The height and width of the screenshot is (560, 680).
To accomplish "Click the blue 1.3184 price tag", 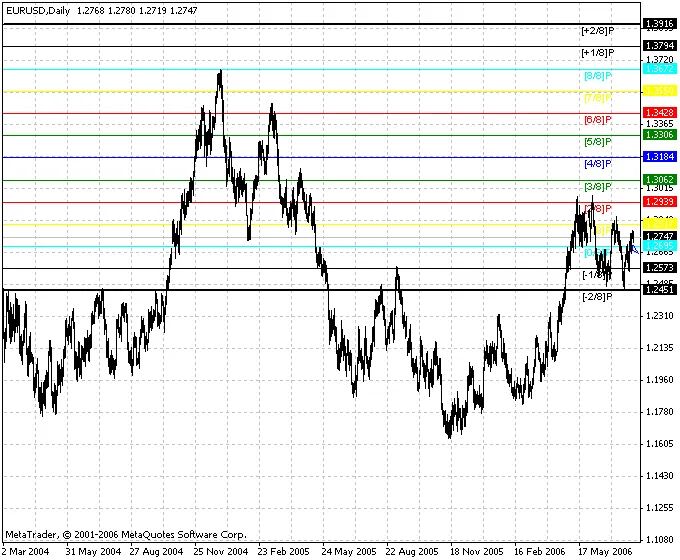I will coord(659,157).
